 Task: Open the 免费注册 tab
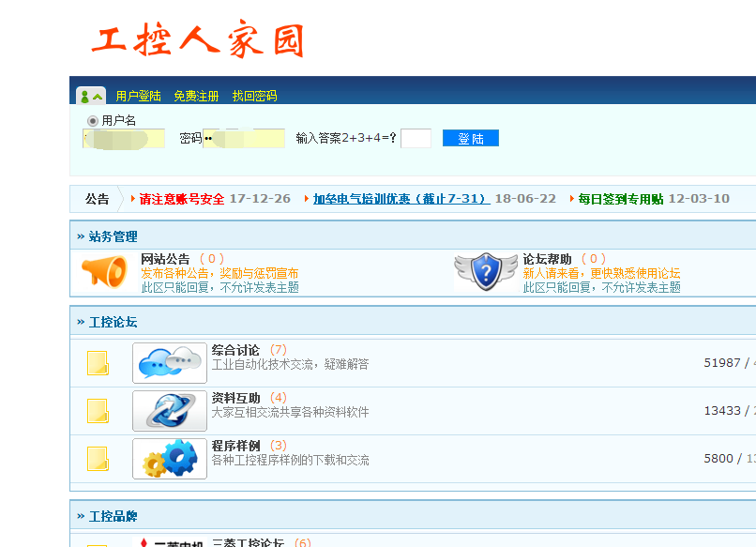(x=196, y=96)
